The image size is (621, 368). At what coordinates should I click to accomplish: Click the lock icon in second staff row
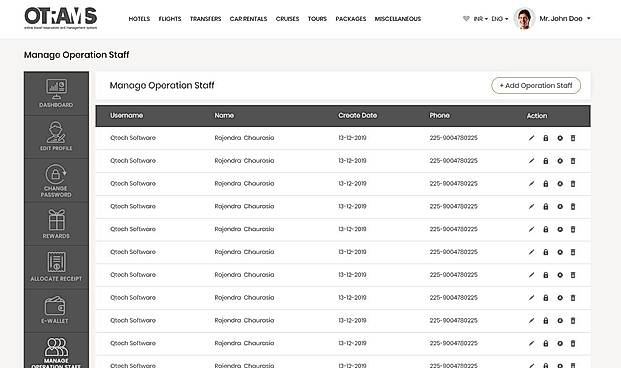point(546,161)
